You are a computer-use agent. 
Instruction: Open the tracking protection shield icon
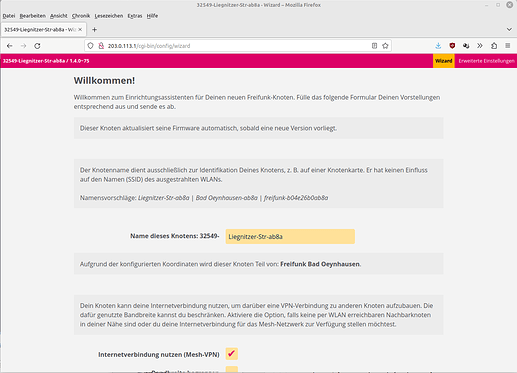[90, 46]
